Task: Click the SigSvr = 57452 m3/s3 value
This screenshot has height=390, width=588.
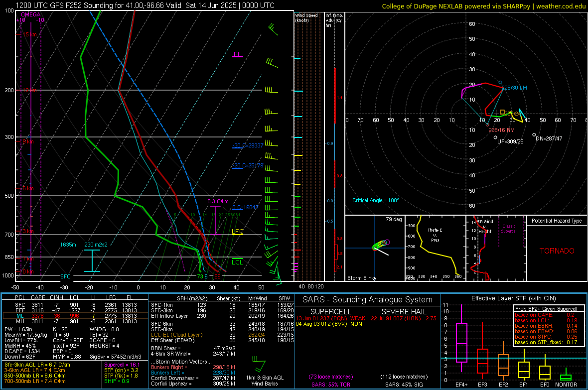Action: [116, 357]
